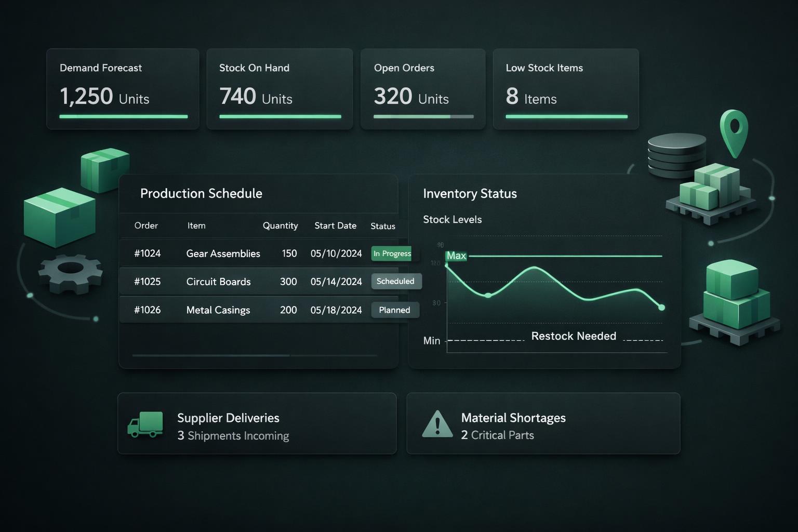798x532 pixels.
Task: Click the dark gear cog icon
Action: pyautogui.click(x=71, y=273)
